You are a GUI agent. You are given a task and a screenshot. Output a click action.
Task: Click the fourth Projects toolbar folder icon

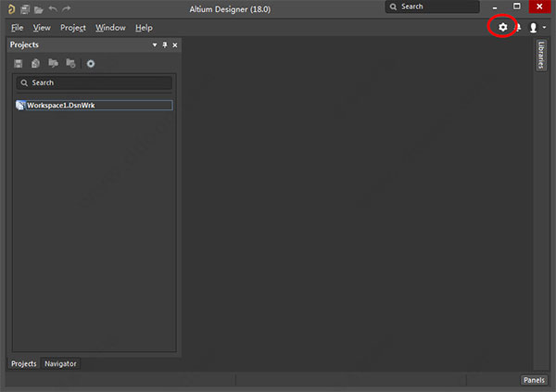71,64
